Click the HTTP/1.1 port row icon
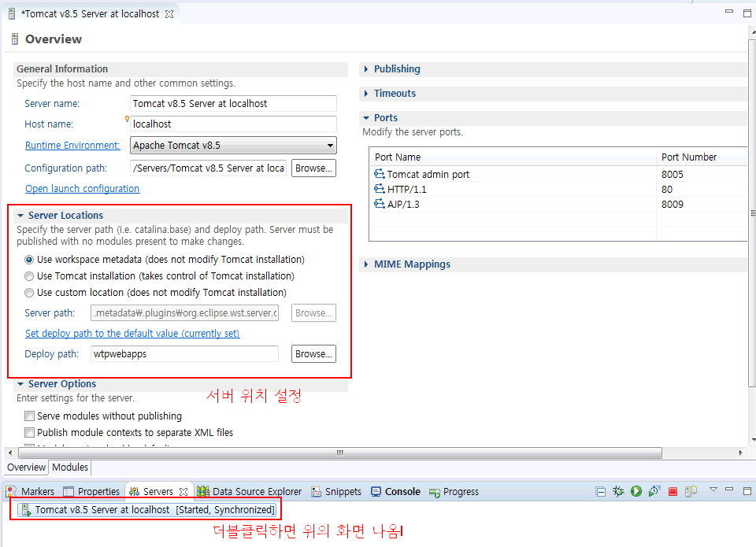 [380, 188]
